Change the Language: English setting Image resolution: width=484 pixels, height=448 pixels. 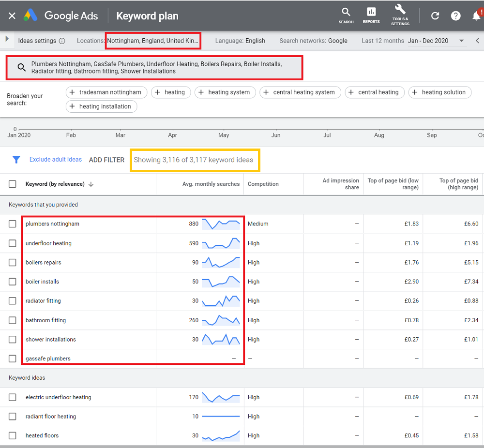(240, 41)
